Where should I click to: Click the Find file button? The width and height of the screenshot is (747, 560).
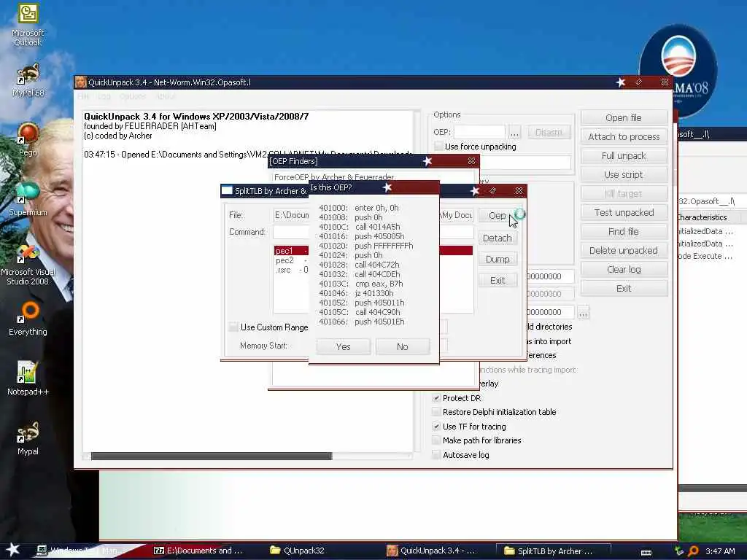coord(624,231)
